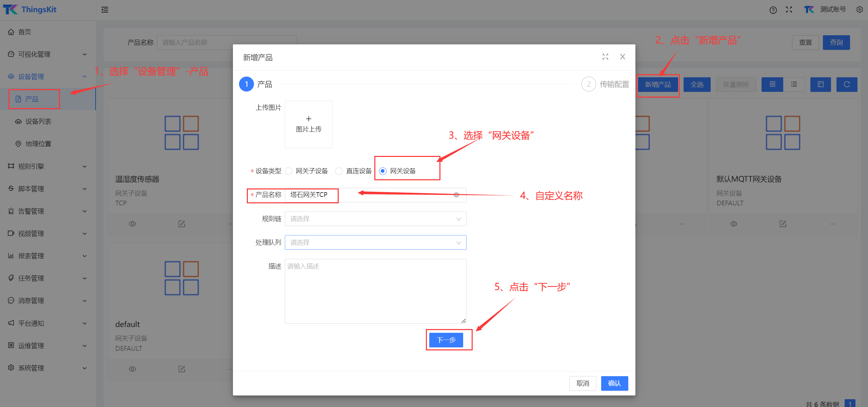
Task: Select the 直连设备 radio option
Action: coord(339,171)
